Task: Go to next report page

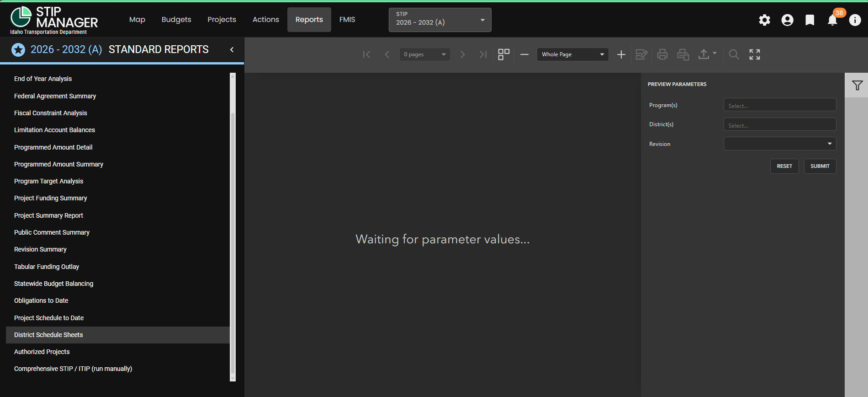Action: tap(462, 54)
